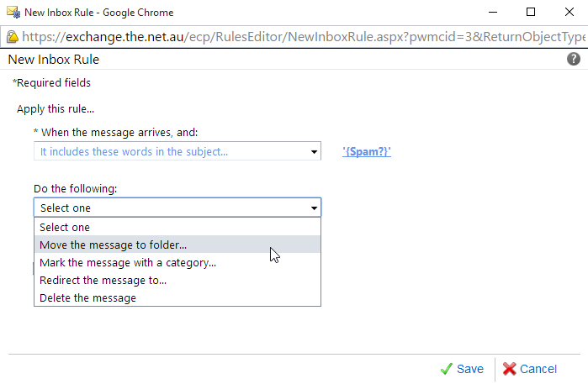Open the help question mark icon
Screen dimensions: 588x384
click(x=574, y=59)
